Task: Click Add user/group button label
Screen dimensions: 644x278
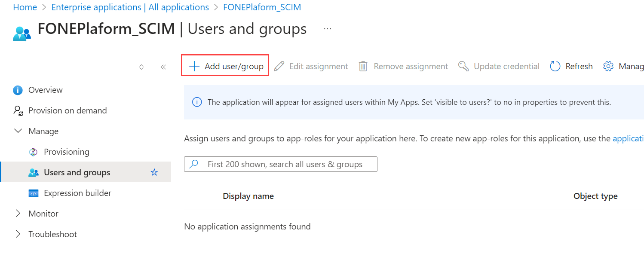Action: [x=234, y=66]
